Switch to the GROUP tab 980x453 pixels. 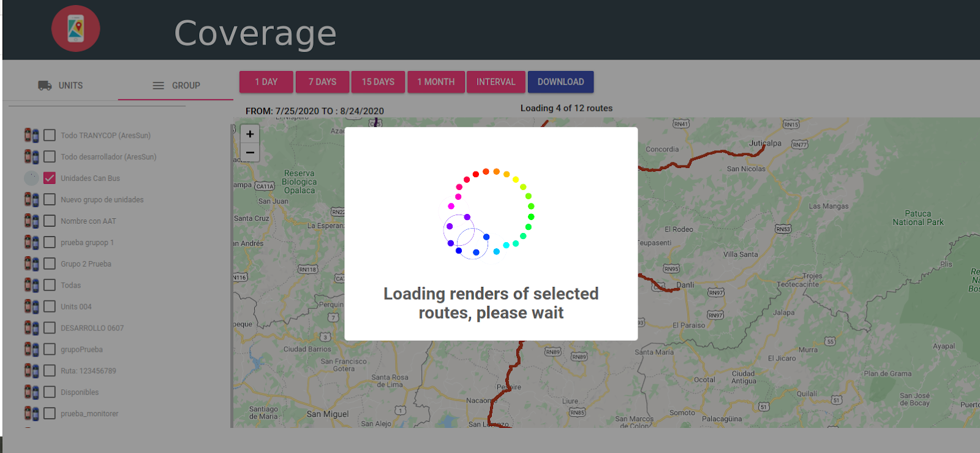coord(176,86)
